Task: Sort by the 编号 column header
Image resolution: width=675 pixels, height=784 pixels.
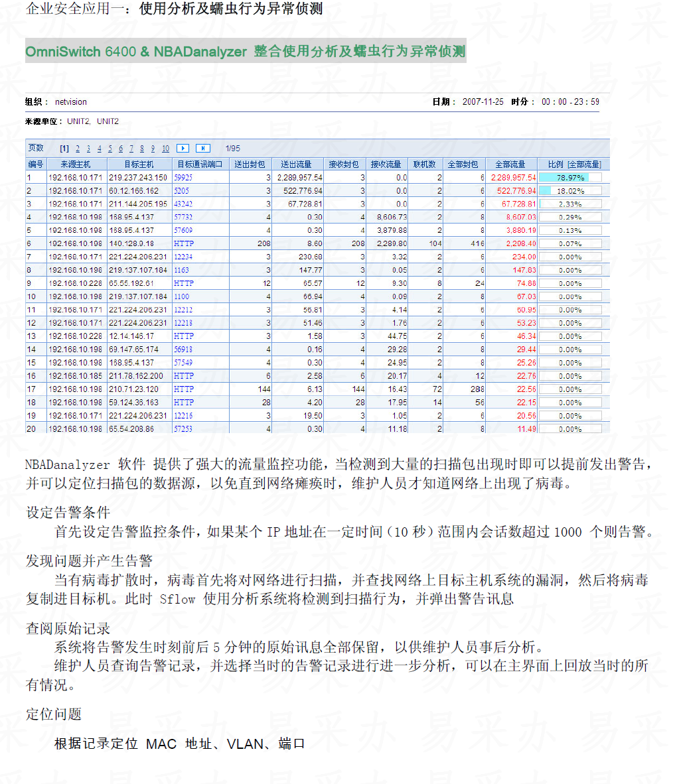Action: click(x=36, y=164)
